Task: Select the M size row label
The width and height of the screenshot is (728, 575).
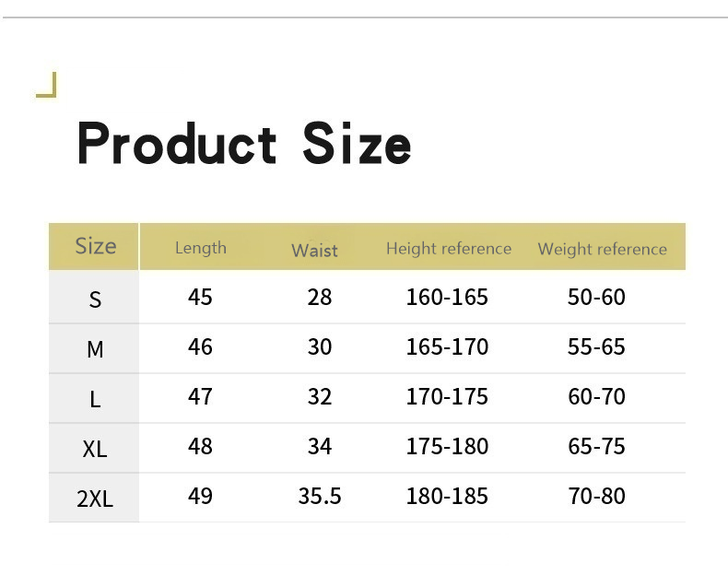Action: click(x=95, y=349)
